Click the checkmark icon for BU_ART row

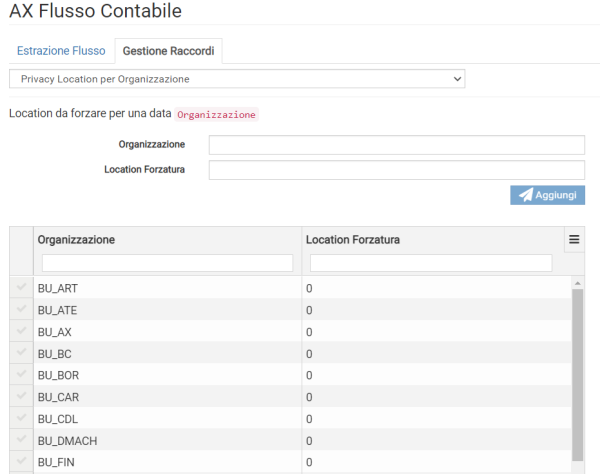point(21,288)
